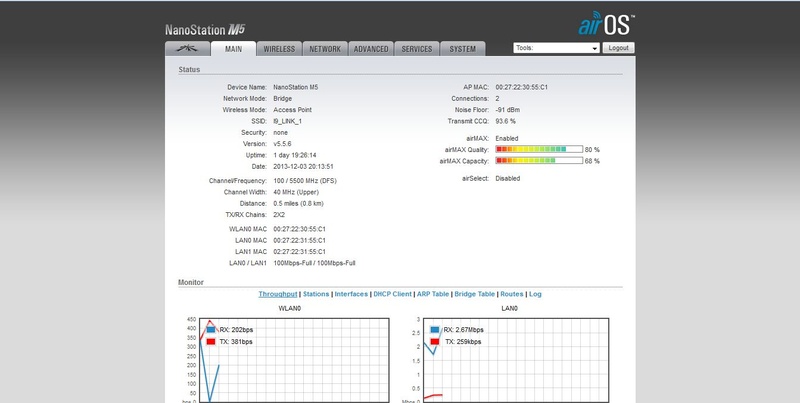Show the ARP Table link

point(432,294)
